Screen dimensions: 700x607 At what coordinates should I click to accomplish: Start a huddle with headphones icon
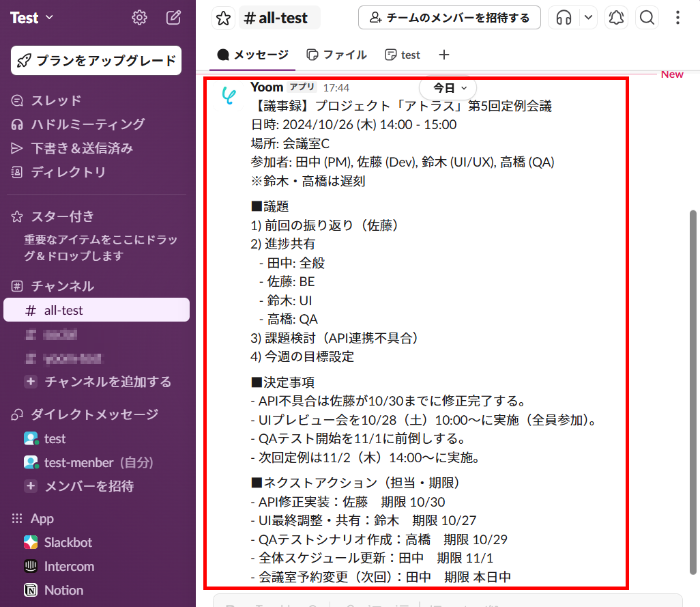click(x=564, y=18)
